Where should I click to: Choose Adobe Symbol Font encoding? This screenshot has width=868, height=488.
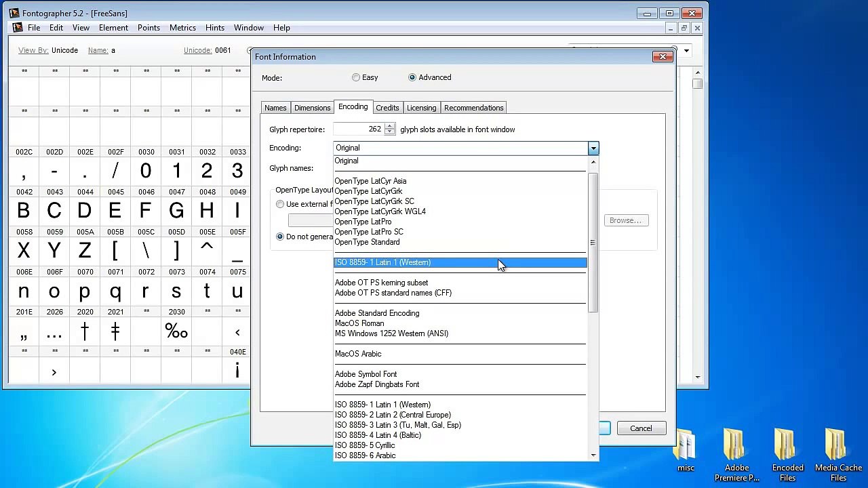point(460,374)
